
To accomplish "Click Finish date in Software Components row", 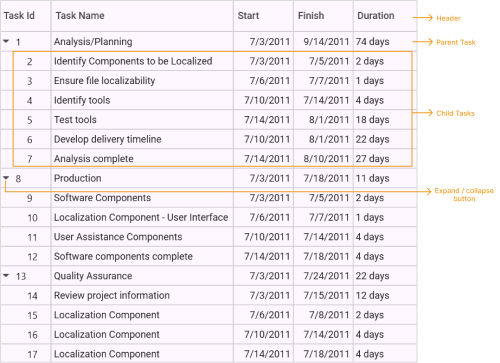I will [329, 198].
